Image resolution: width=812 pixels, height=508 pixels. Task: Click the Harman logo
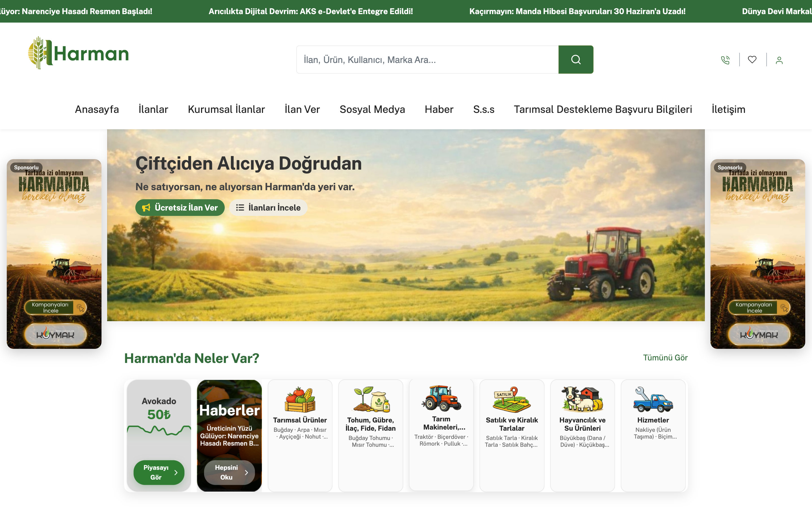[x=78, y=53]
